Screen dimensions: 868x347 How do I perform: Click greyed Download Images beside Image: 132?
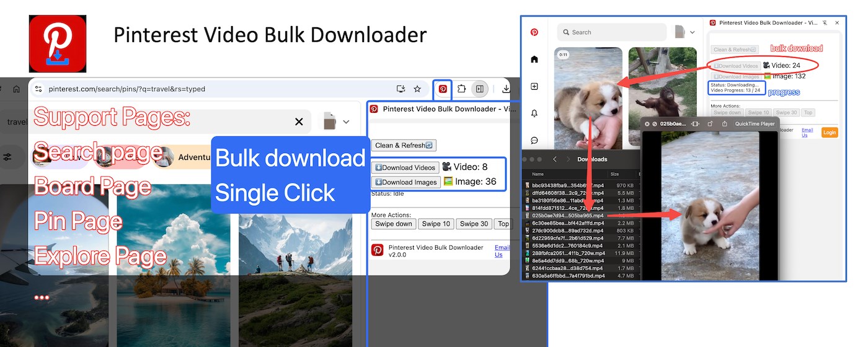tap(737, 77)
